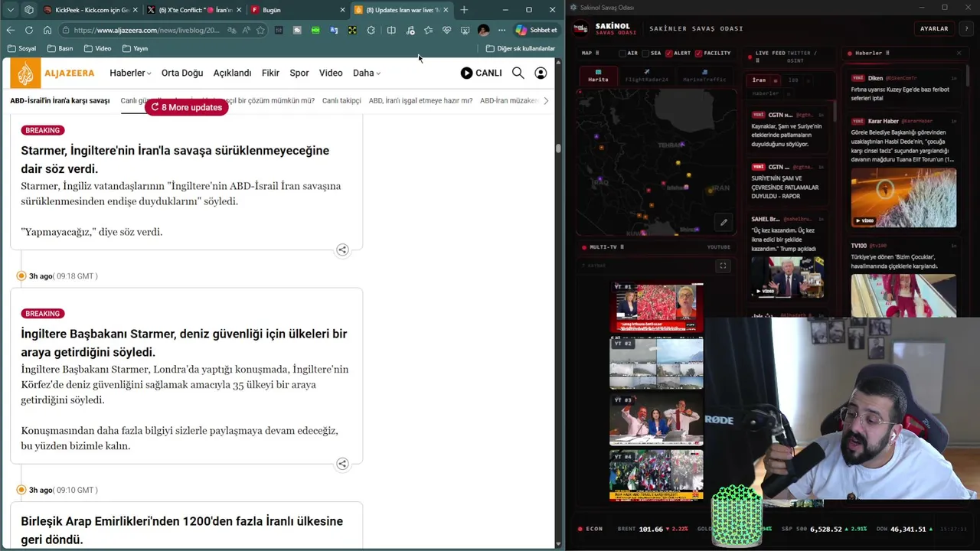Switch to KickPeek browser tab

tap(90, 10)
